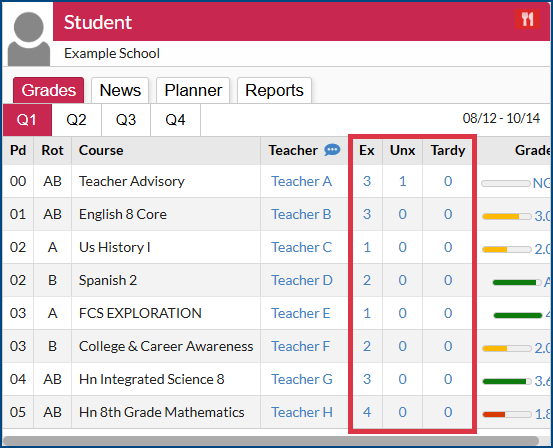Open Teacher H link
Image resolution: width=553 pixels, height=448 pixels.
coord(302,412)
